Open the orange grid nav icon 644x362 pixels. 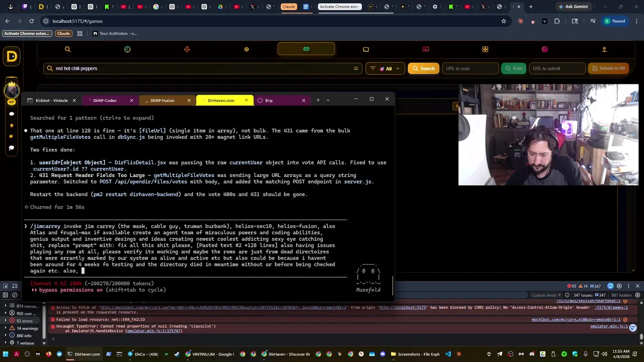(x=485, y=49)
